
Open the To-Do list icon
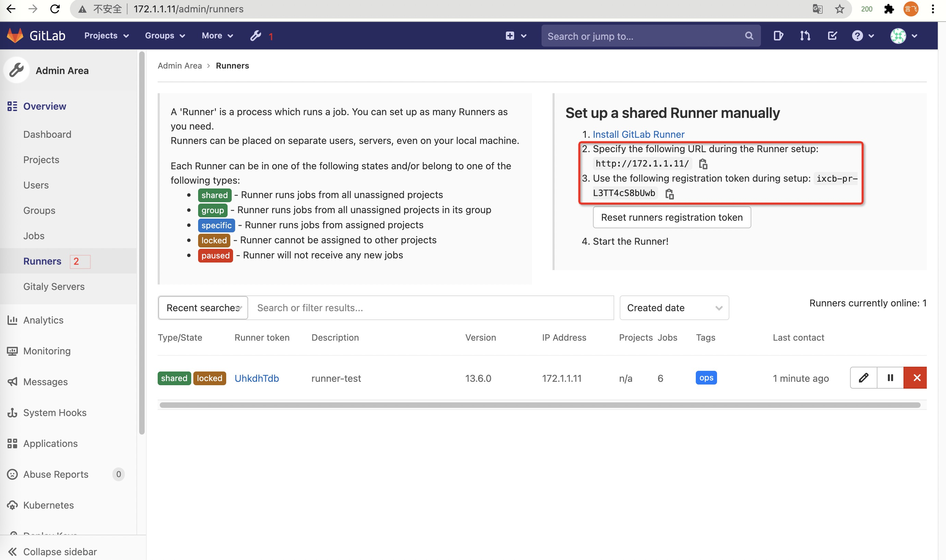(832, 36)
